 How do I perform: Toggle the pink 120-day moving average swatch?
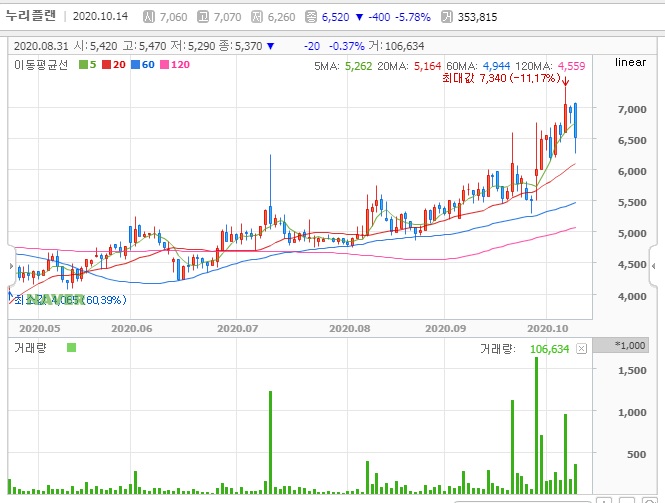tap(164, 64)
